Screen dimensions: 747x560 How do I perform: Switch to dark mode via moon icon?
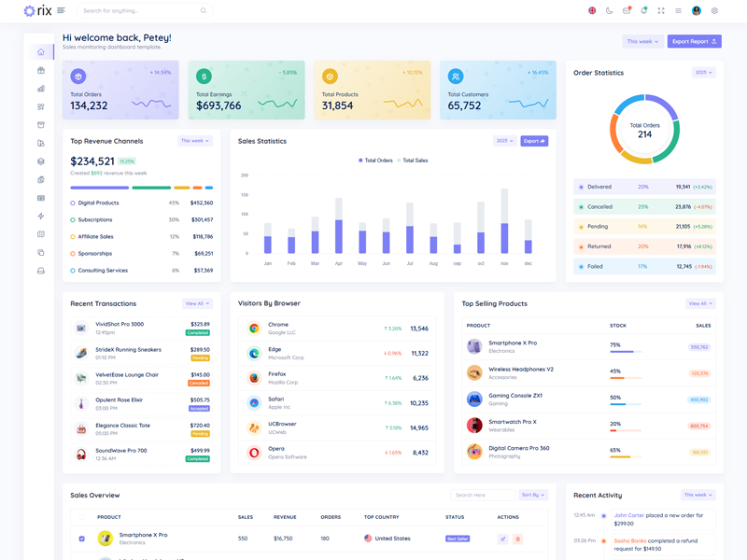[610, 11]
